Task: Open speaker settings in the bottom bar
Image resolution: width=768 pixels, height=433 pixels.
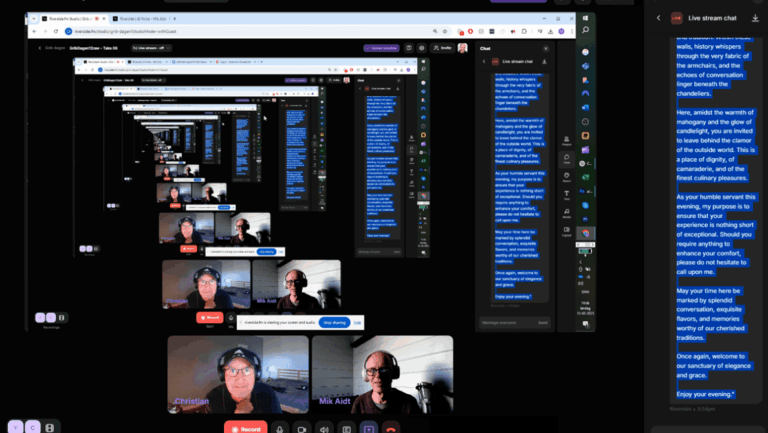Action: (x=324, y=429)
